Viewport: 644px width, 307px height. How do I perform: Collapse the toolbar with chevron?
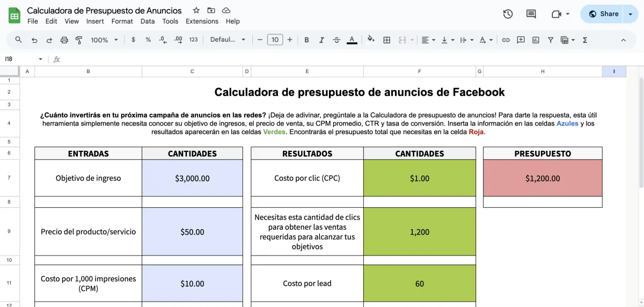click(x=623, y=40)
